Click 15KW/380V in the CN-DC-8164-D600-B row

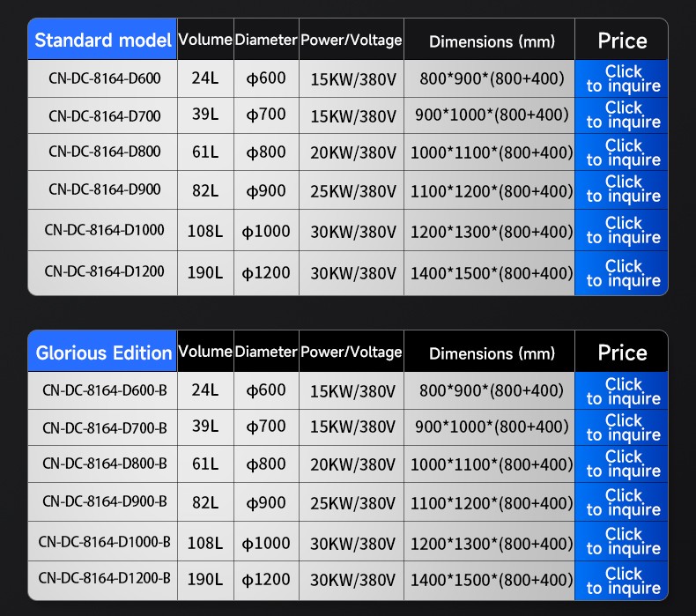coord(352,391)
